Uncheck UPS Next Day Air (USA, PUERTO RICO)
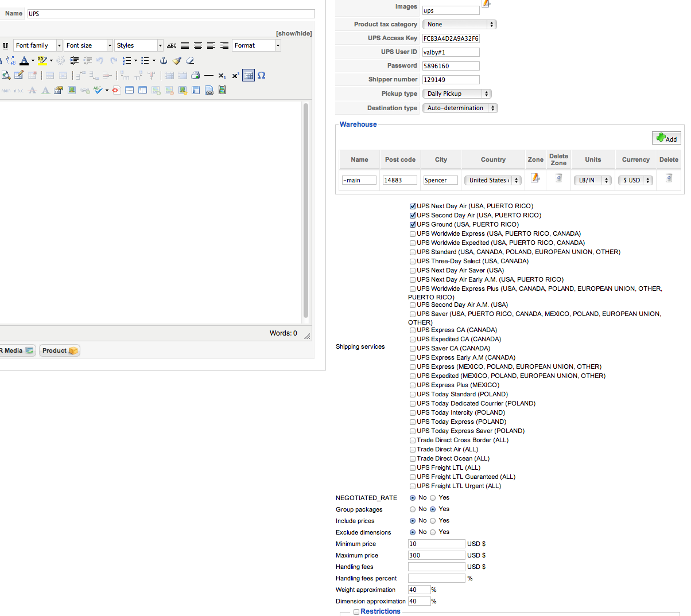This screenshot has height=616, width=691. (413, 206)
